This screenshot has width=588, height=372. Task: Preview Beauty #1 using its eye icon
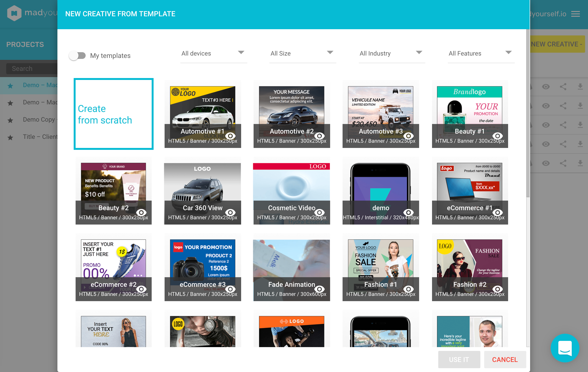pos(497,136)
